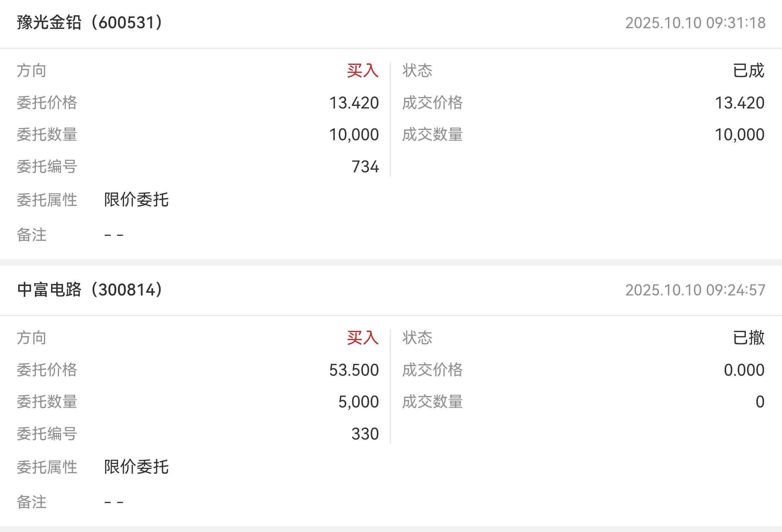This screenshot has width=782, height=532.
Task: Select the 0.000 成交价格 value
Action: coord(744,370)
